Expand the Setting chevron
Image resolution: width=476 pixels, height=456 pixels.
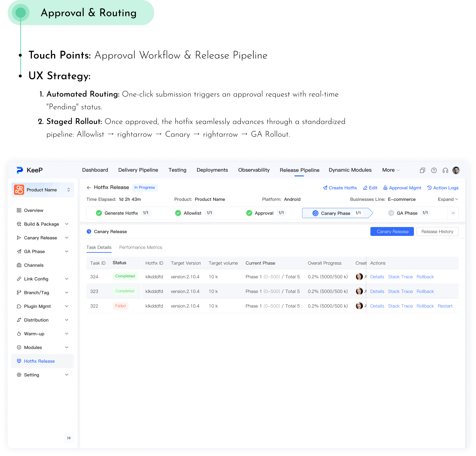tap(67, 375)
